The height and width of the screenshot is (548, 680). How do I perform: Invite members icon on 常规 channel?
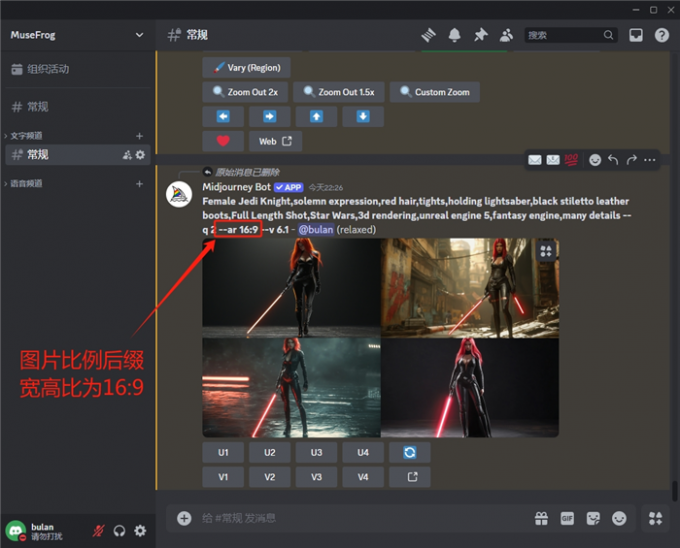click(x=127, y=155)
